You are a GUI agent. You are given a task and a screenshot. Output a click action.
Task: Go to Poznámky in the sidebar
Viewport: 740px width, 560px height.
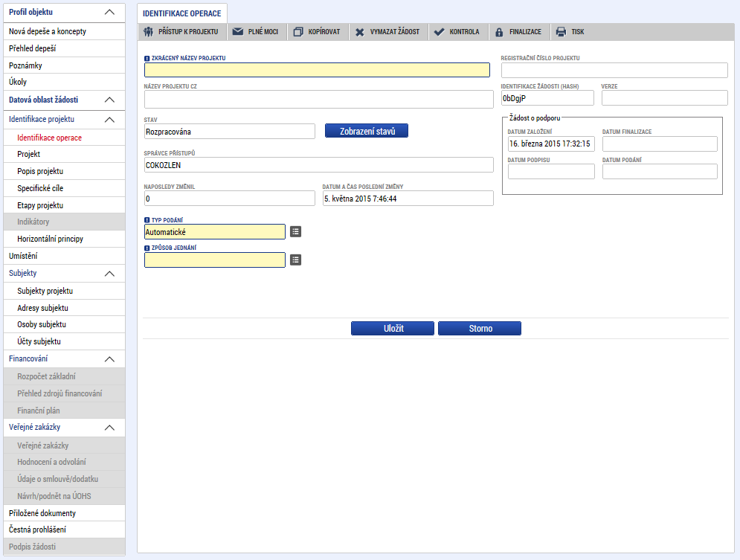tap(64, 65)
